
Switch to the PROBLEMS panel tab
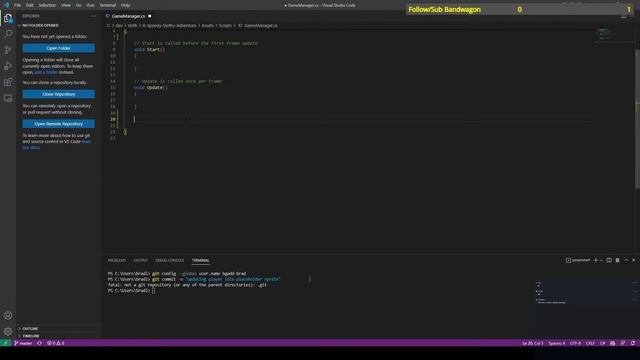coord(117,260)
